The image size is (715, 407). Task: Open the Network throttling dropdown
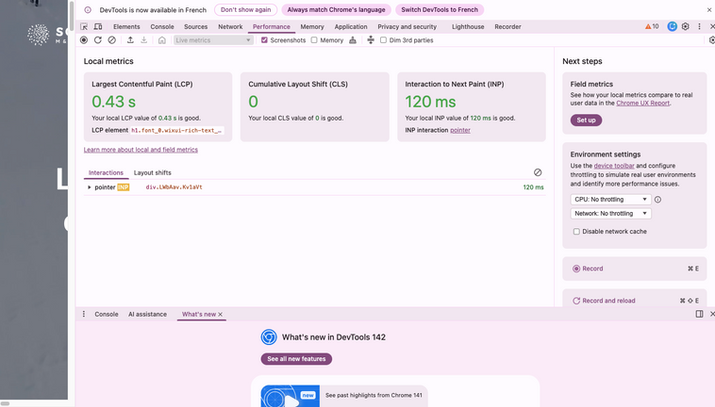(x=610, y=214)
